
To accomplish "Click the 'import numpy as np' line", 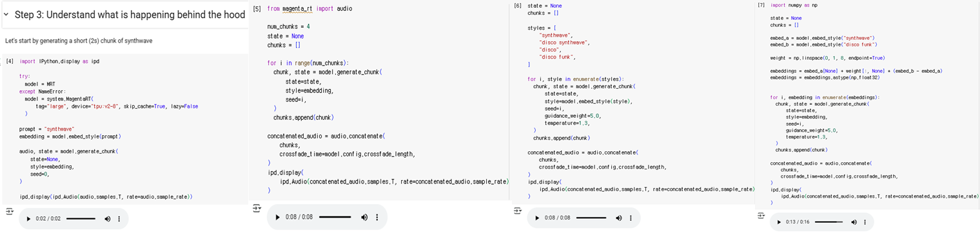I will 794,5.
